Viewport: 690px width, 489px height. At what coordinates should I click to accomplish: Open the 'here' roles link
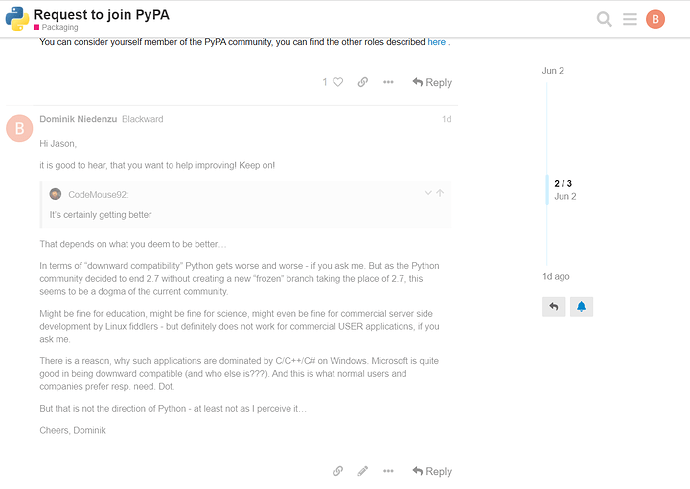[437, 42]
